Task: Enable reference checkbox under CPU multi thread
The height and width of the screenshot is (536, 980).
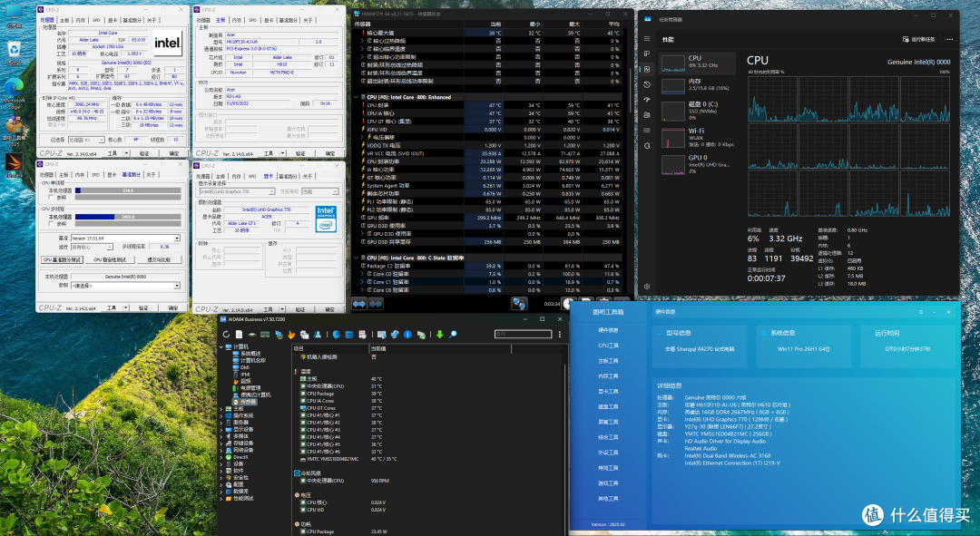Action: 51,224
